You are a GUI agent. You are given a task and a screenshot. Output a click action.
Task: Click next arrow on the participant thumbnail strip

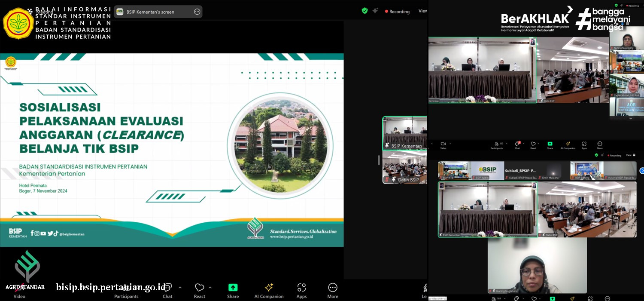tap(642, 171)
